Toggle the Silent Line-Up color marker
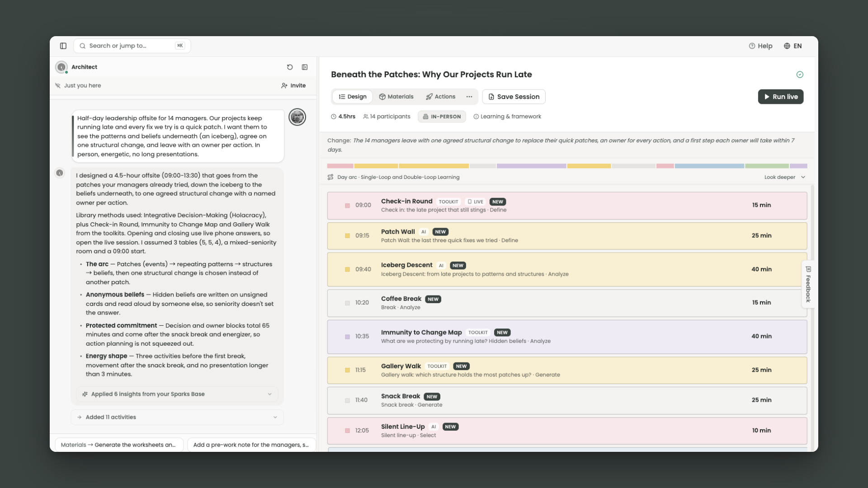 347,431
